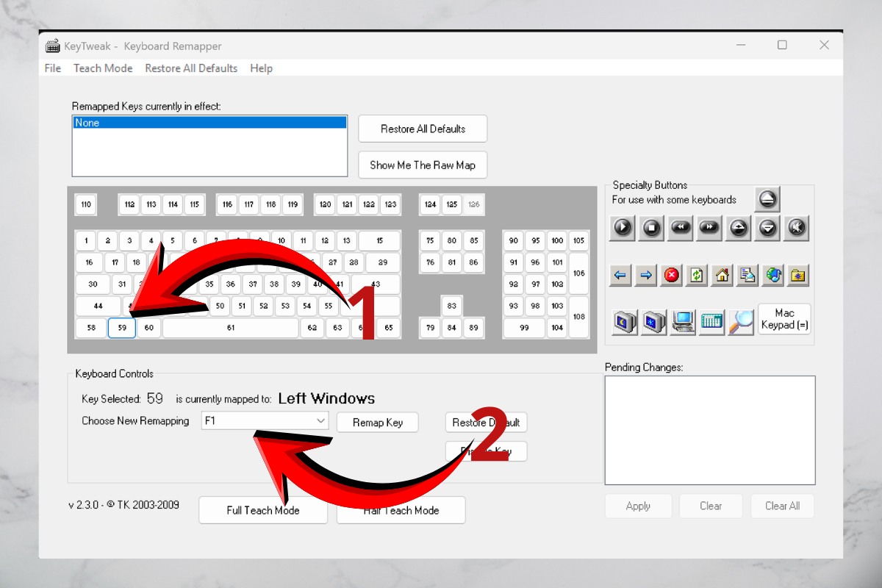
Task: Select keyboard key 115
Action: pyautogui.click(x=194, y=204)
